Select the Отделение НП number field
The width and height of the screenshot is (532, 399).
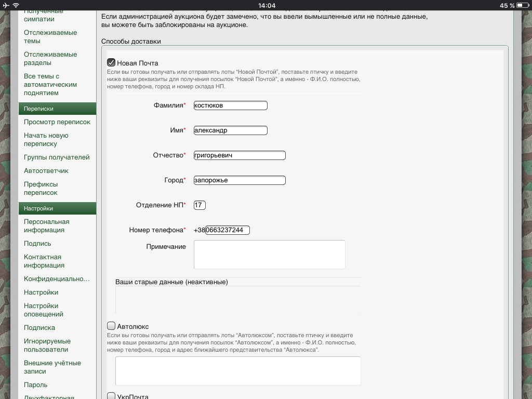pos(199,205)
